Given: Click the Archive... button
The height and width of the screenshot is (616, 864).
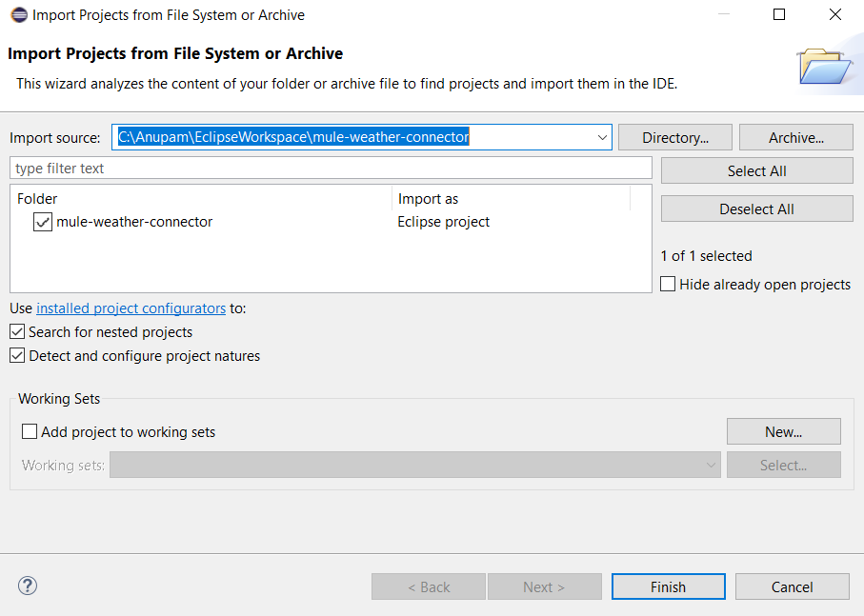Looking at the screenshot, I should [x=795, y=137].
